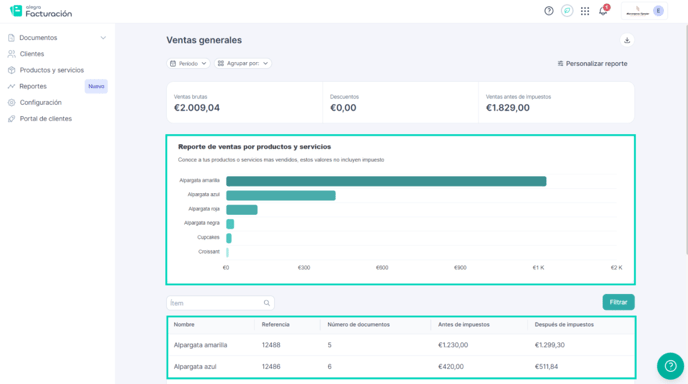
Task: Open the help question mark icon in header
Action: coord(548,11)
